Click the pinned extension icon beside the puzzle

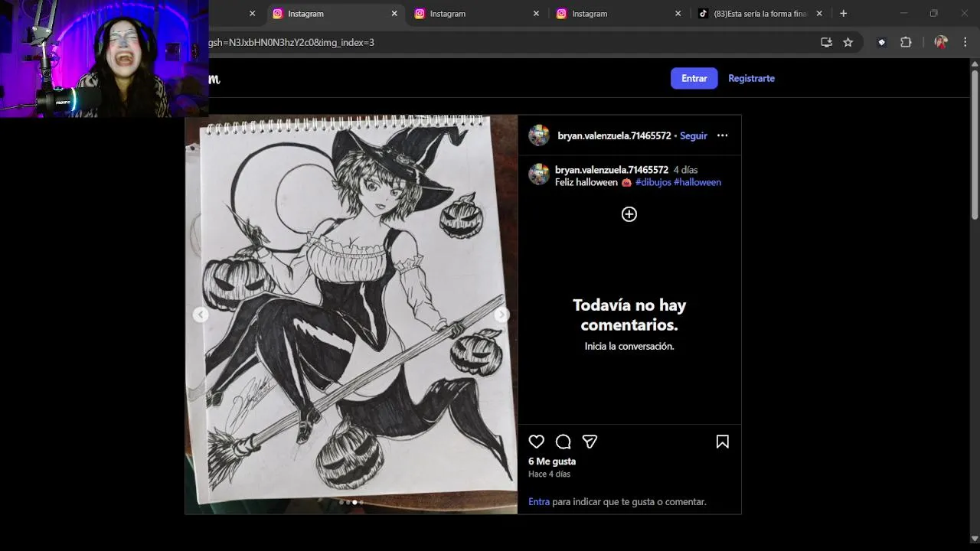[881, 43]
